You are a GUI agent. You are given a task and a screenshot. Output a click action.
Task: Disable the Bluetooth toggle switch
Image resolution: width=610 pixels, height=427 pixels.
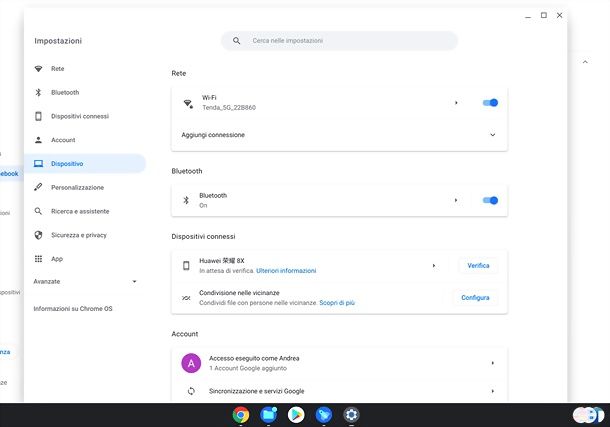pyautogui.click(x=490, y=200)
